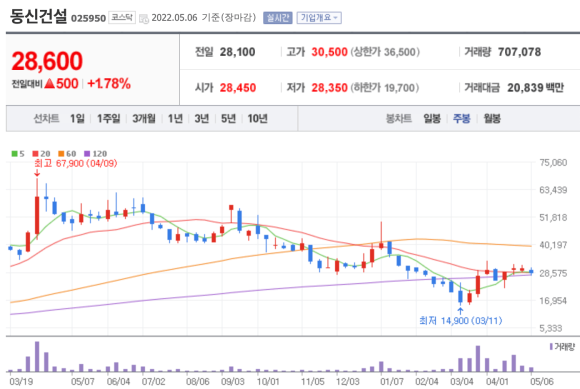Click the stock code 025950
The width and height of the screenshot is (580, 389).
[88, 18]
